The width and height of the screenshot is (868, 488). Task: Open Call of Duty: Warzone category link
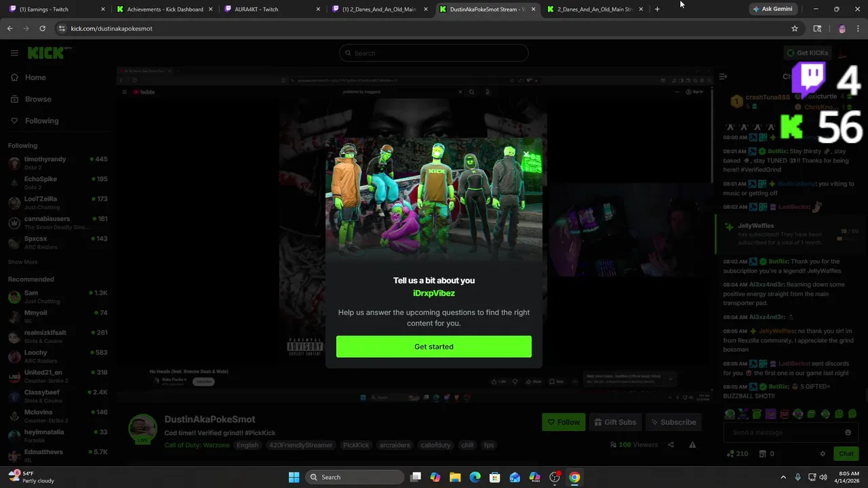pyautogui.click(x=196, y=445)
